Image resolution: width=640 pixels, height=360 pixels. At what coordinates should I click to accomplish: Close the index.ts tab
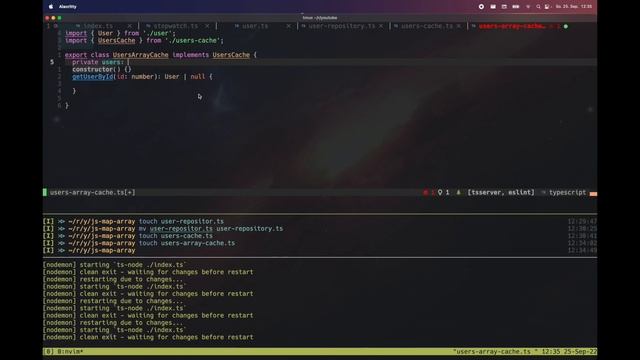coord(129,26)
